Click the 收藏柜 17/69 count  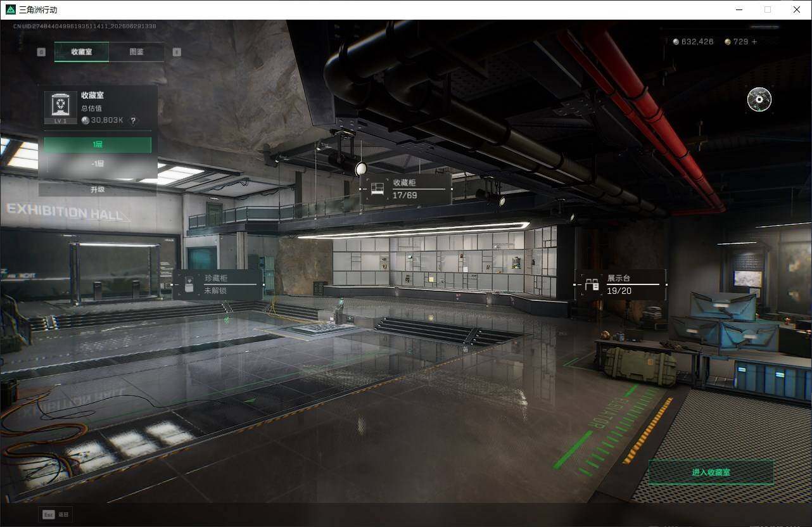click(x=405, y=195)
